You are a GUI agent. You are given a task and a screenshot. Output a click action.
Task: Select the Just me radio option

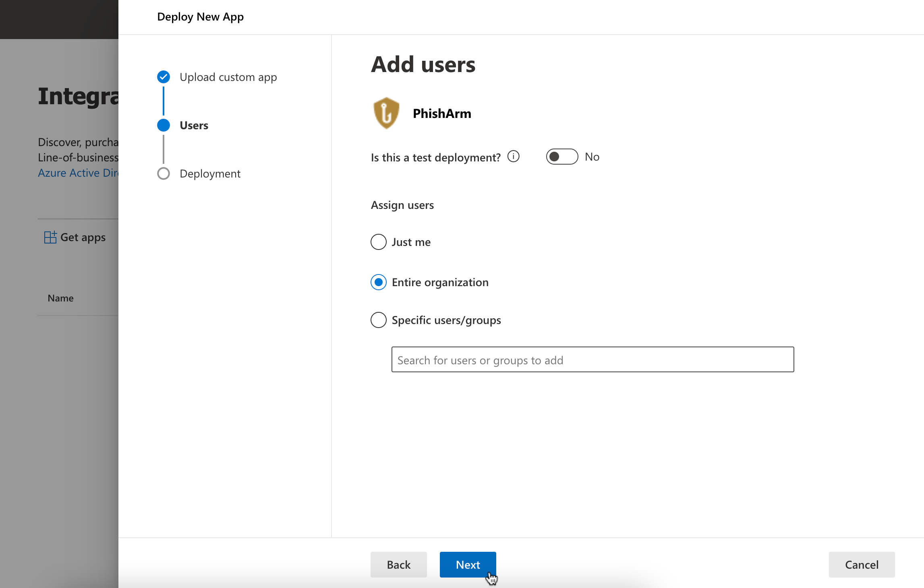click(378, 242)
